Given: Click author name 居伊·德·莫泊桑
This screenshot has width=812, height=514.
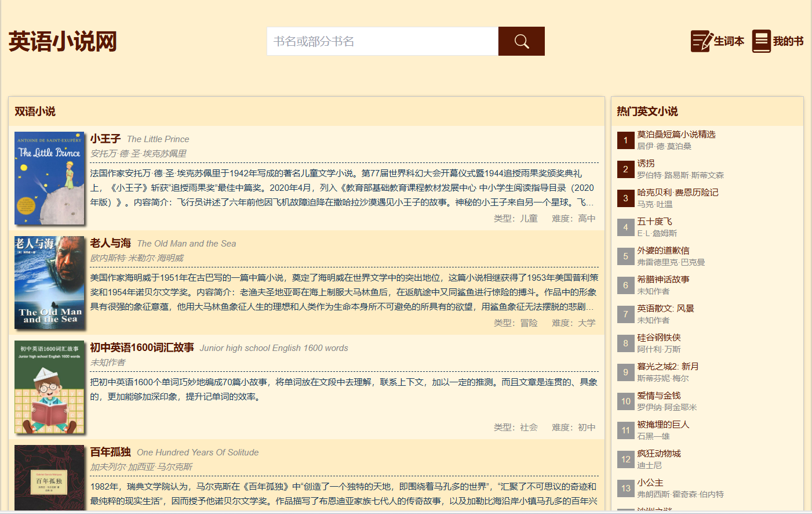Looking at the screenshot, I should coord(664,146).
